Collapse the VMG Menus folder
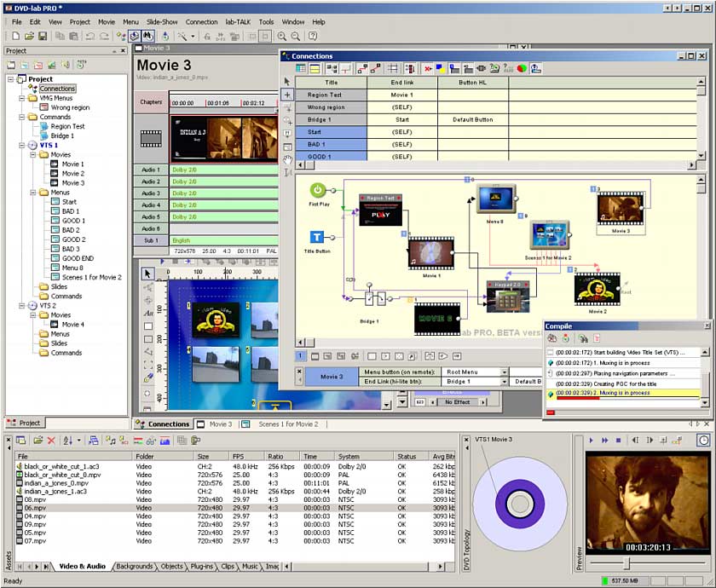Image resolution: width=716 pixels, height=588 pixels. coord(21,98)
